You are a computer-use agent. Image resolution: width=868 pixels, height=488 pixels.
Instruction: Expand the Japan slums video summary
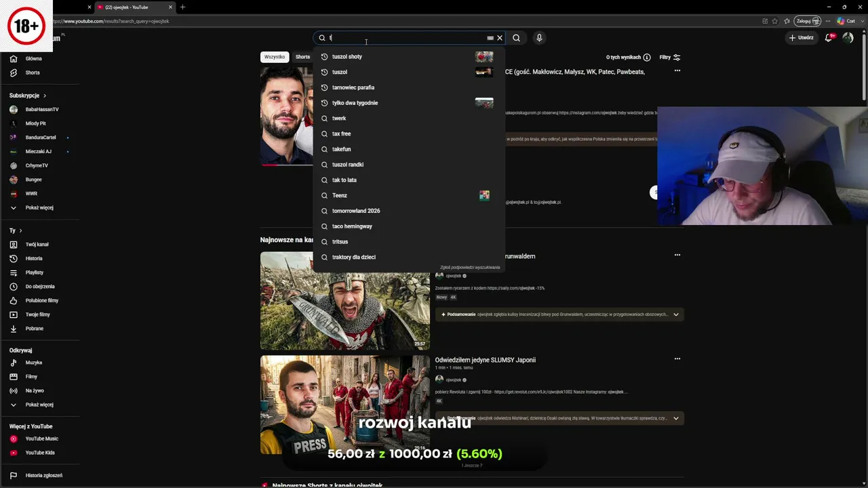[559, 418]
